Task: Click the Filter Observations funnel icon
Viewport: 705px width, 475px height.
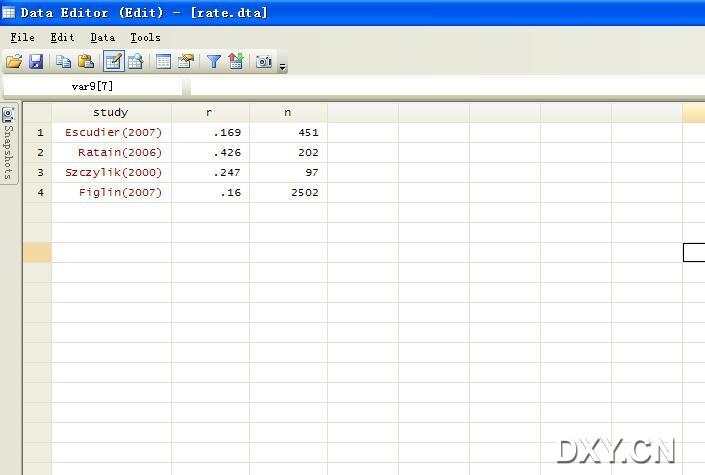Action: pos(213,62)
